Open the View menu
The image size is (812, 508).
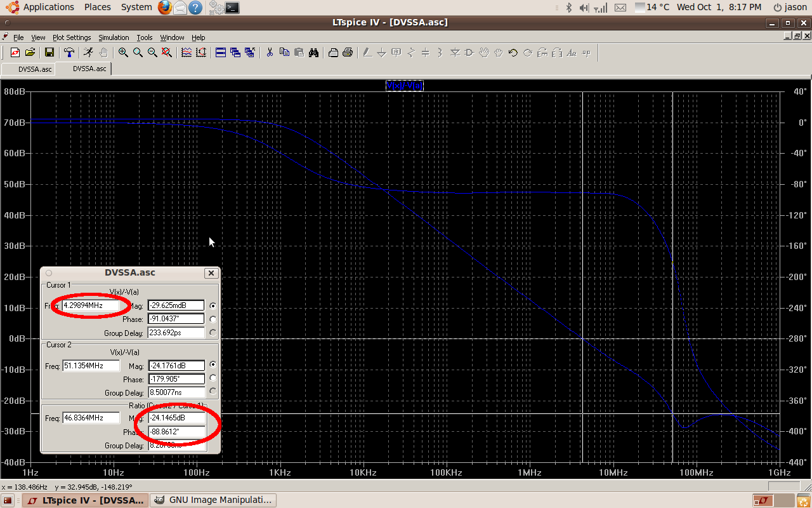[38, 37]
